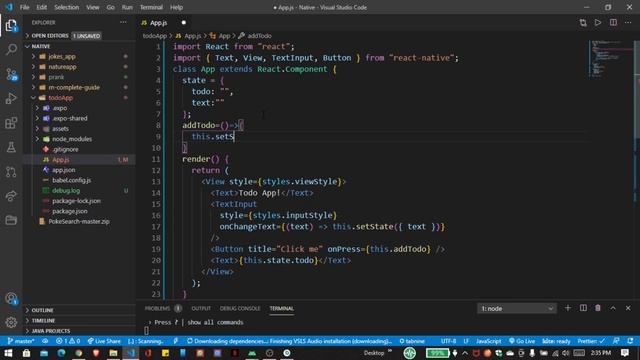This screenshot has width=640, height=360.
Task: Open the Source Control view
Action: click(11, 74)
